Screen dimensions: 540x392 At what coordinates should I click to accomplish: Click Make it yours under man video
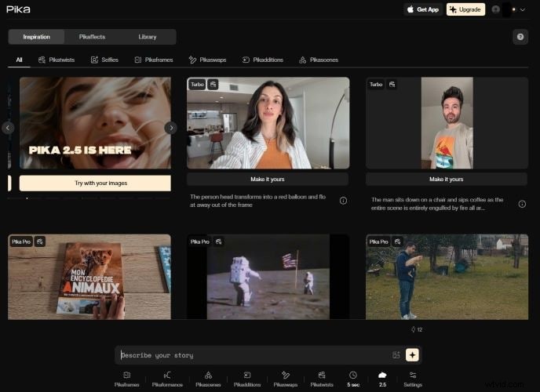[447, 180]
